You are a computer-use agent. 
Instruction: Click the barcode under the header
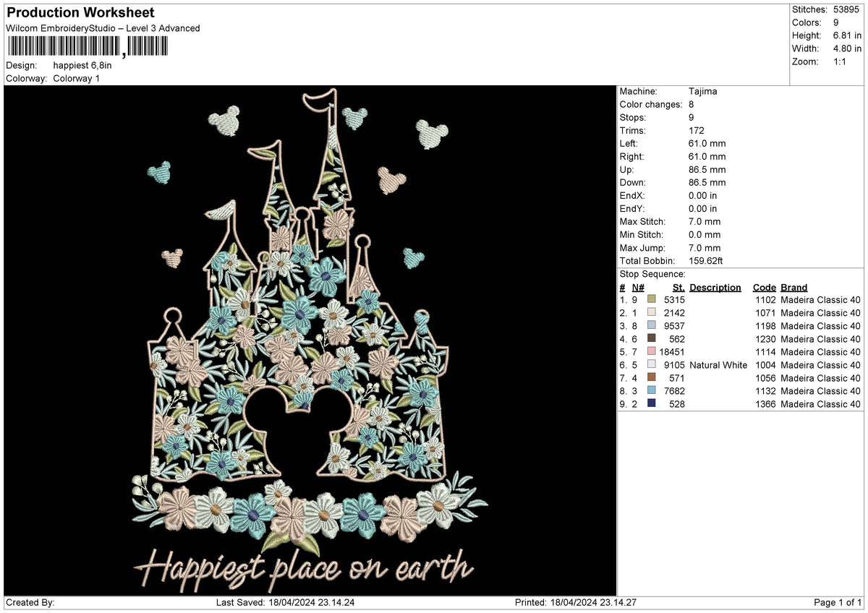(87, 47)
